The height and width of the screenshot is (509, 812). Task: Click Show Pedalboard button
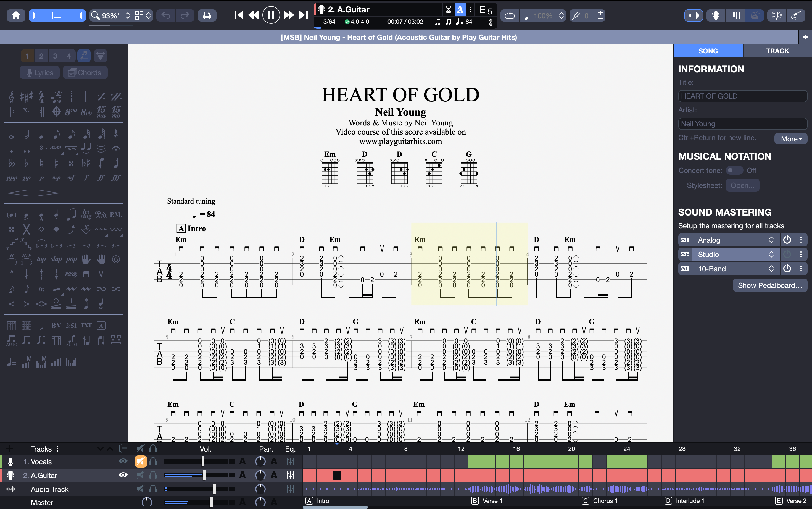770,285
